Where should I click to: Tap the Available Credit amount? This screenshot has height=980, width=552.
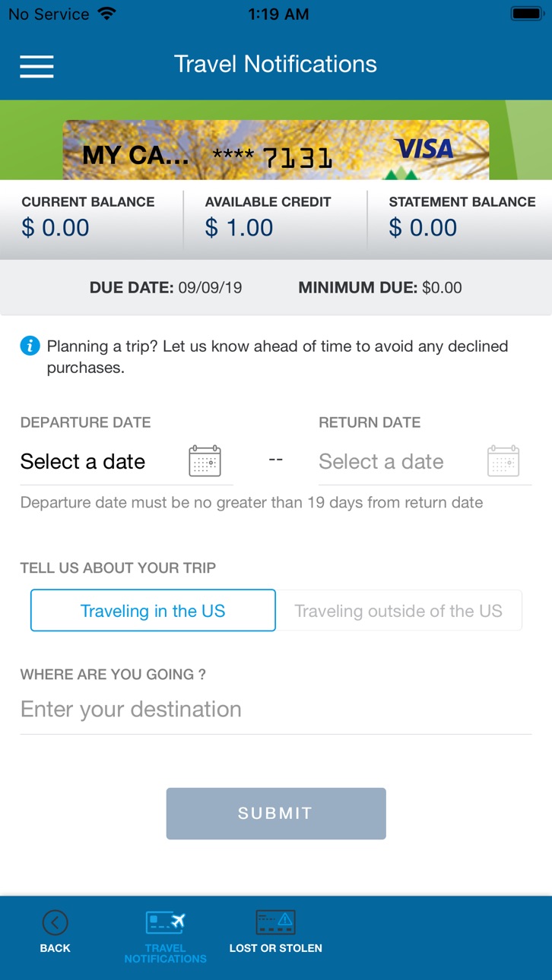point(240,228)
